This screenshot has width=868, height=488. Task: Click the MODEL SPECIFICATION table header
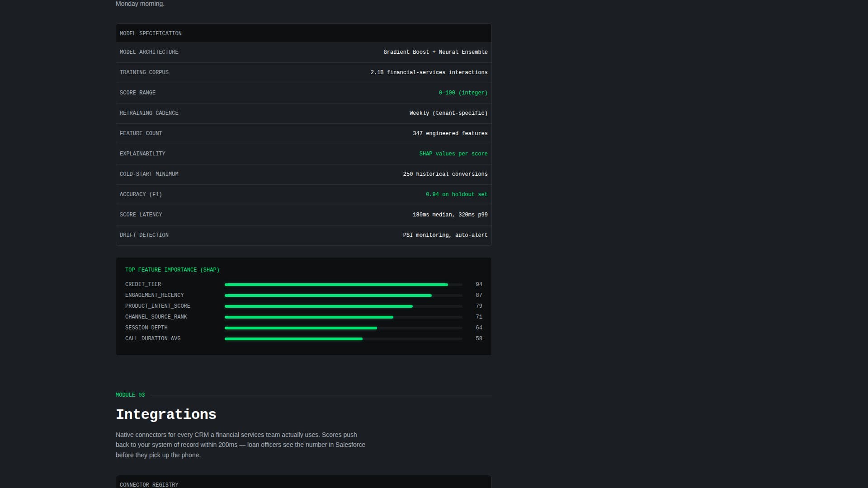pyautogui.click(x=303, y=33)
